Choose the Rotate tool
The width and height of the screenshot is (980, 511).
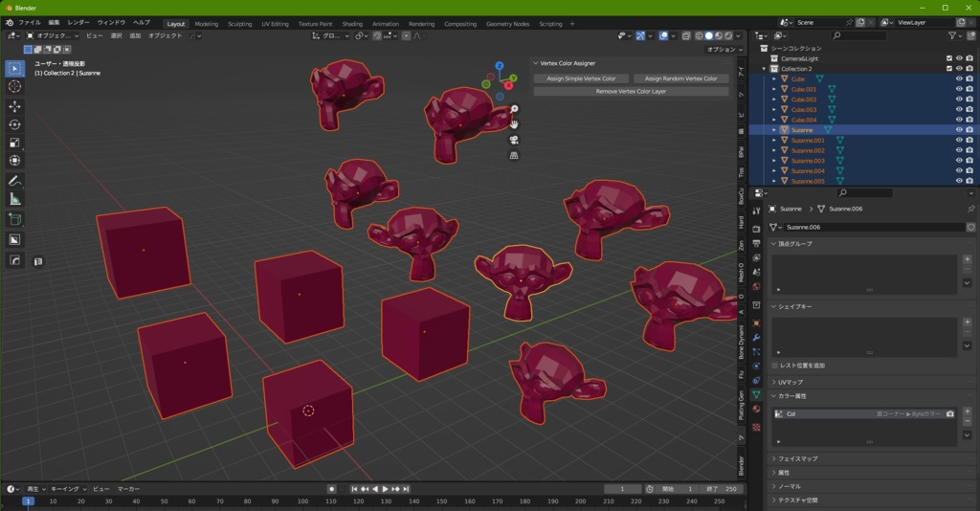15,125
